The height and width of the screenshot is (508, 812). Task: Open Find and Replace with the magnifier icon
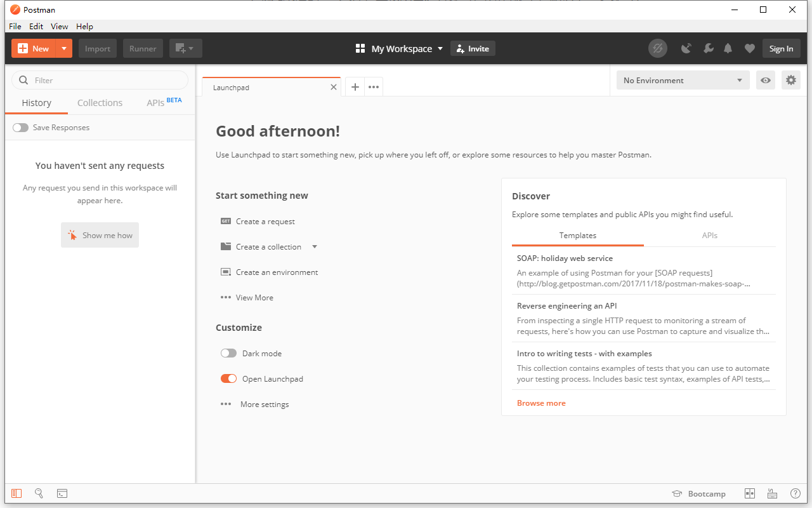39,493
